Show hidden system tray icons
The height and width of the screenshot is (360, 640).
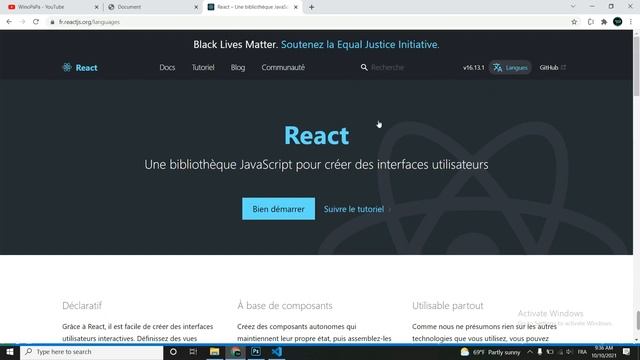coord(530,352)
